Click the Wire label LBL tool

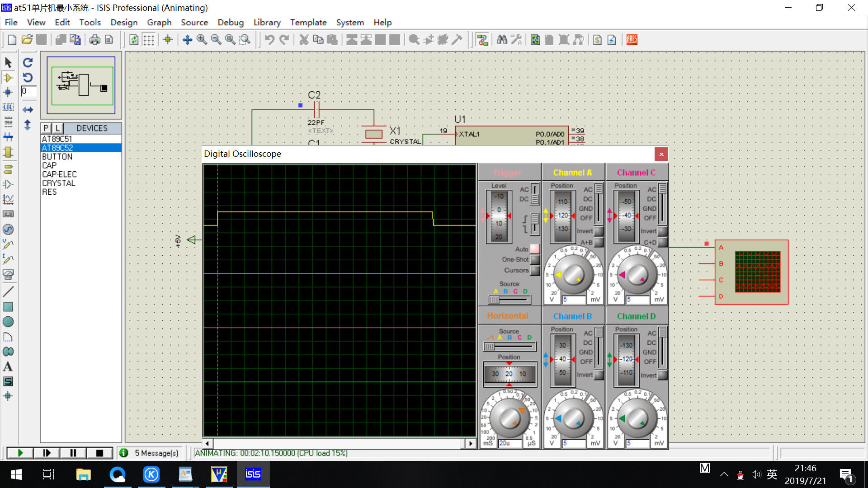[x=8, y=107]
